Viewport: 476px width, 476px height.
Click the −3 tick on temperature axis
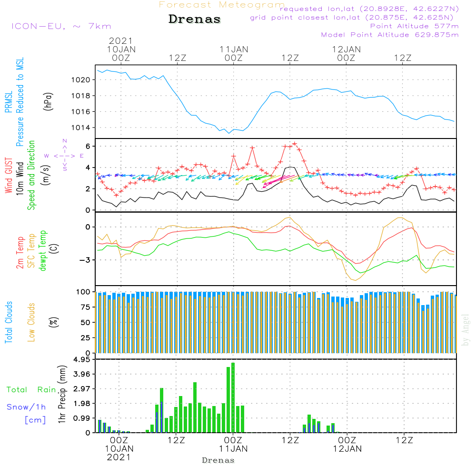pos(85,260)
